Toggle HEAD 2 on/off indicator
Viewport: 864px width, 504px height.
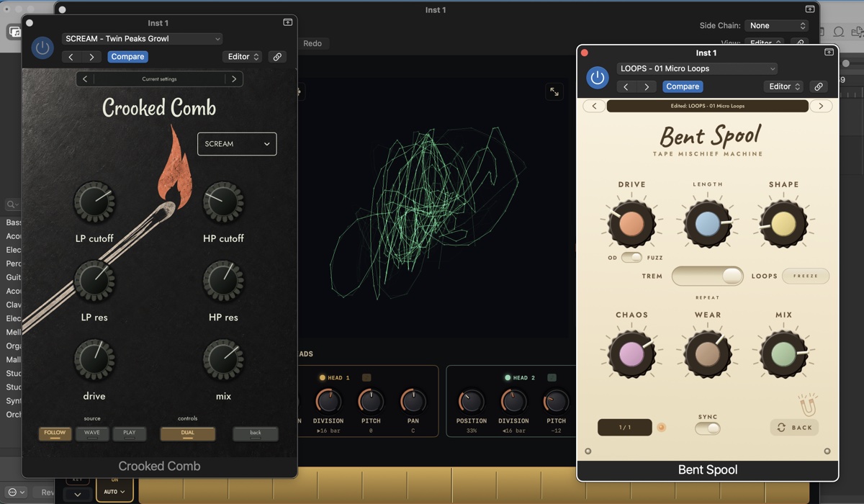(508, 378)
